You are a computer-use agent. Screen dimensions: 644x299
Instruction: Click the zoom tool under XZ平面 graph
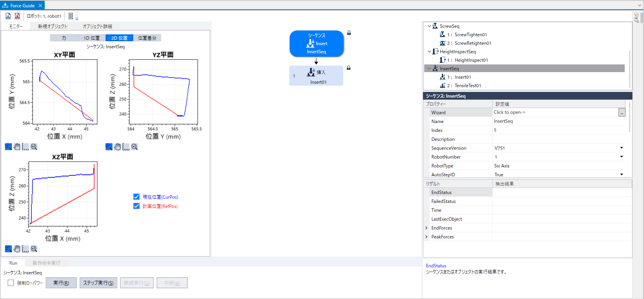[x=8, y=249]
